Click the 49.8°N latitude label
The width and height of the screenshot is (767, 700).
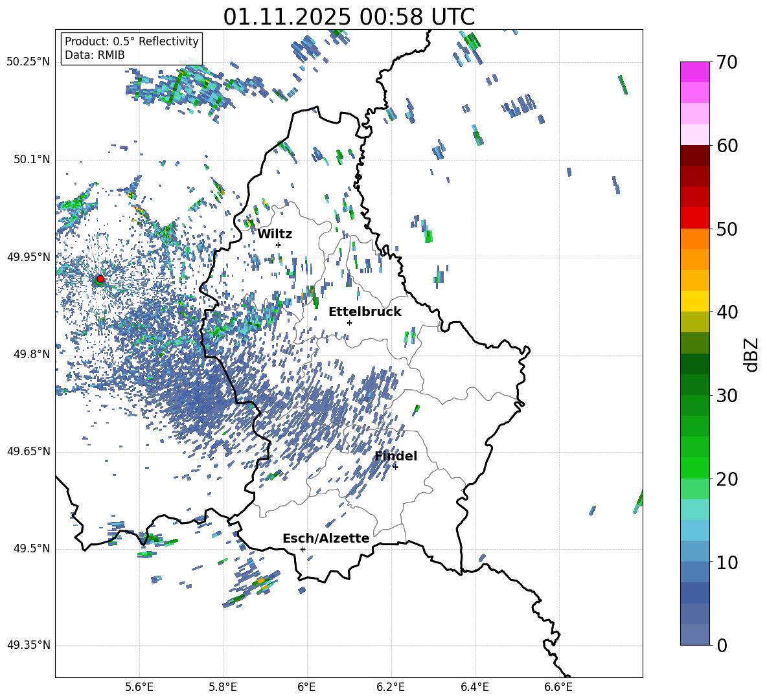point(31,354)
